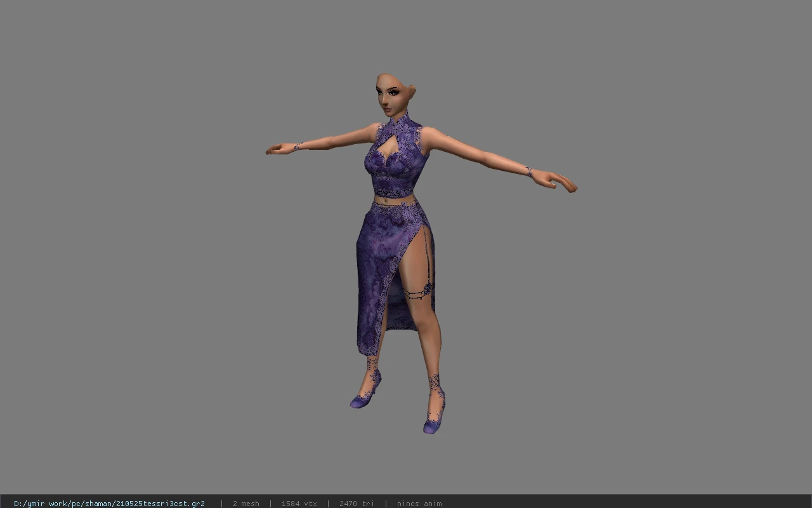Image resolution: width=812 pixels, height=508 pixels.
Task: Select the character model's head
Action: tap(395, 95)
